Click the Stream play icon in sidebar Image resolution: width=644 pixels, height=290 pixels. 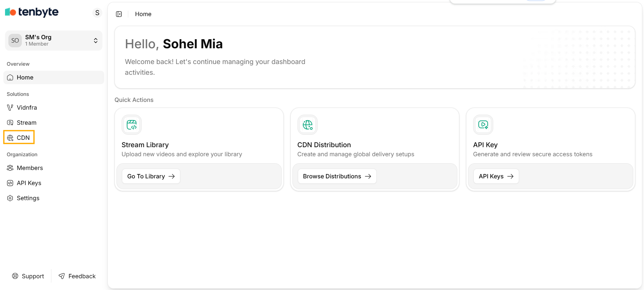10,123
